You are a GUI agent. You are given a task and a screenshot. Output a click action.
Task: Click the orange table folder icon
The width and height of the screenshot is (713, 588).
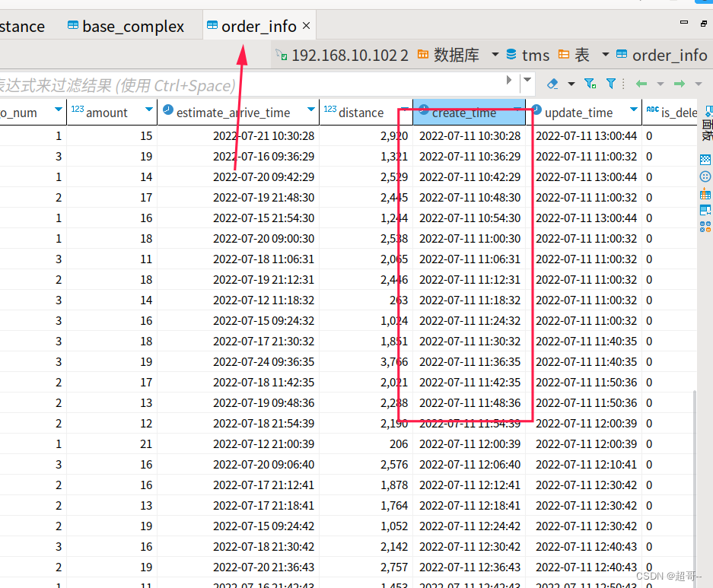(563, 55)
